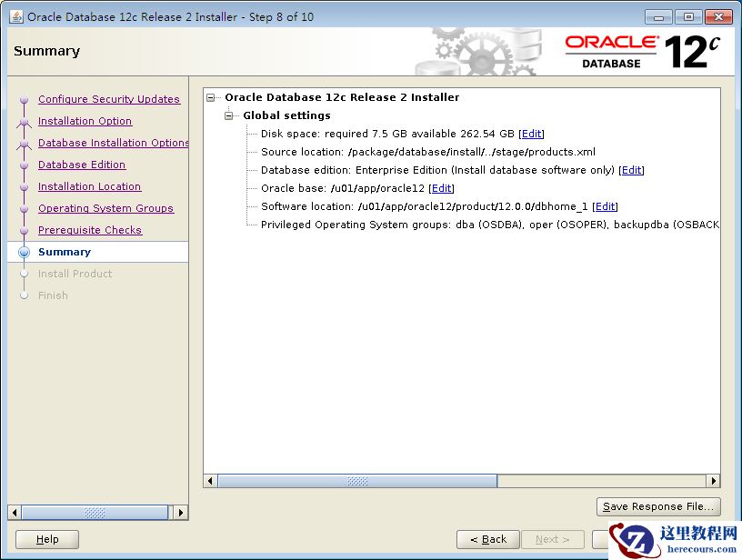Edit the Software location path
This screenshot has height=560, width=742.
pos(606,206)
